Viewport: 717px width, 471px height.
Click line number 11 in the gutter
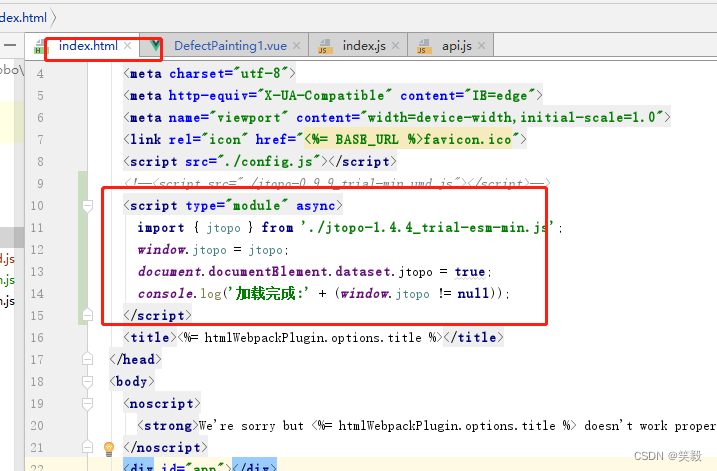[x=37, y=228]
